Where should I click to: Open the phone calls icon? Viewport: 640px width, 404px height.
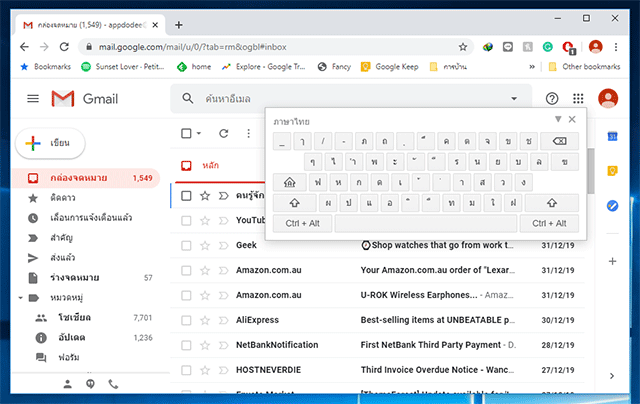tap(113, 384)
